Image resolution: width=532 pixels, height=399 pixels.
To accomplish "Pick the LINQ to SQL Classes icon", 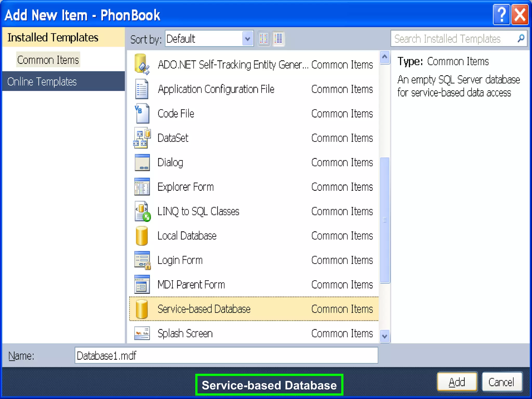I will tap(142, 211).
